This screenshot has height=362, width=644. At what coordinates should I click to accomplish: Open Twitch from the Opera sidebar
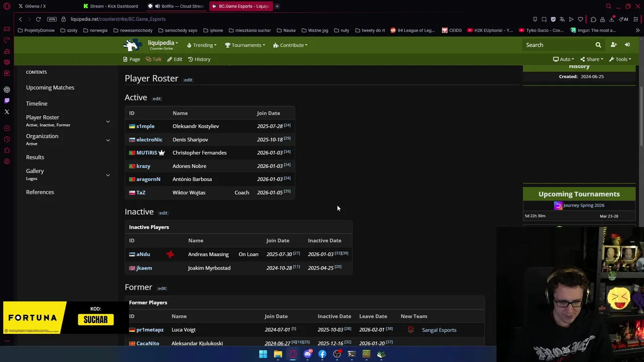coord(7,101)
